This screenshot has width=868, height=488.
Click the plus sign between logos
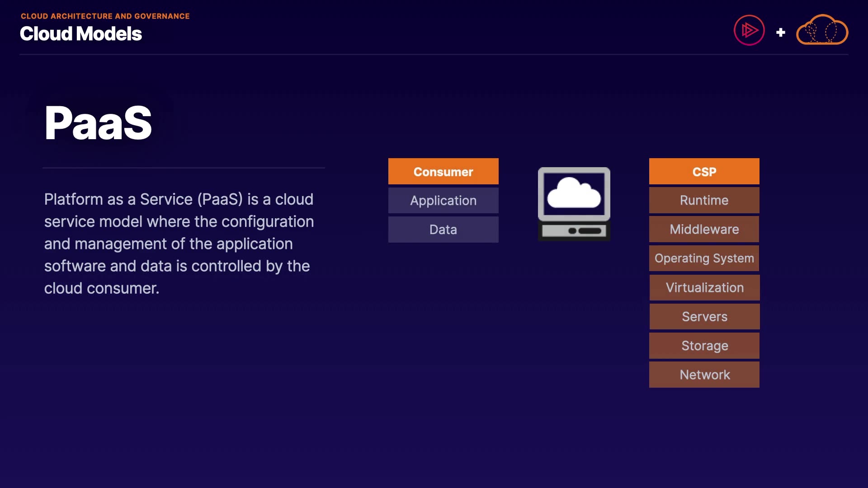[x=780, y=33]
